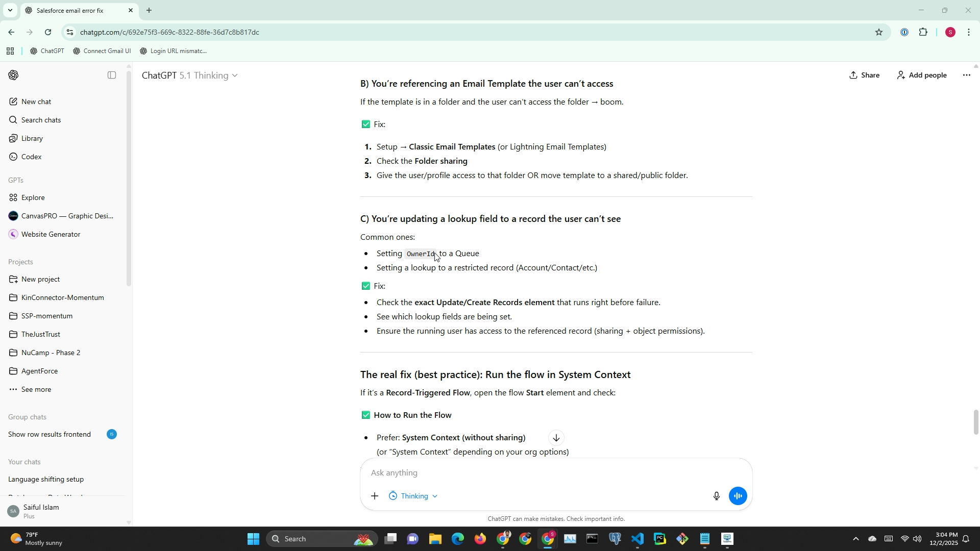Open the ChatGPT 5.1 Thinking model dropdown
Viewport: 980px width, 551px height.
pos(190,76)
